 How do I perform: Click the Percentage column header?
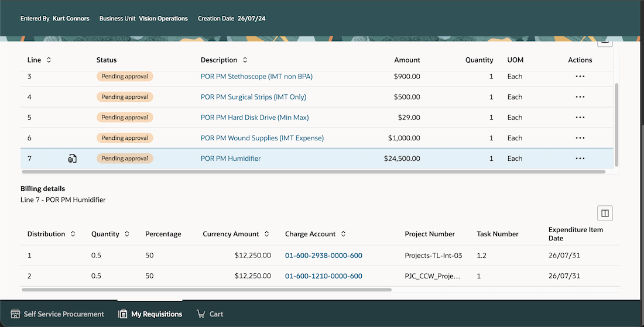163,234
